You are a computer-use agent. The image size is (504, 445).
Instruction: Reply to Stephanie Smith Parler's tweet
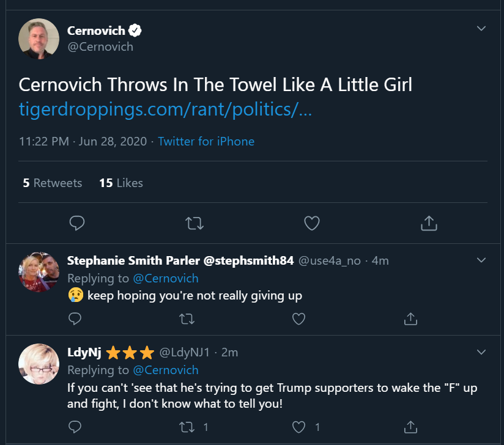point(75,318)
